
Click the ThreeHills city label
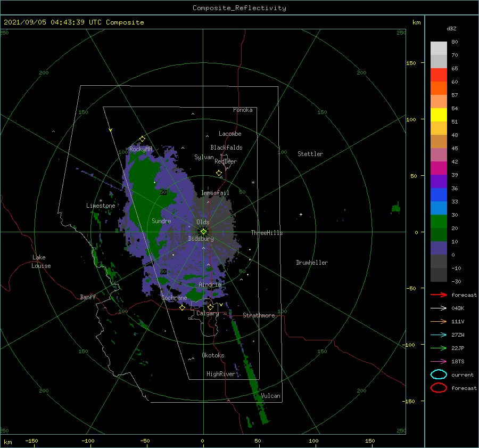[267, 233]
